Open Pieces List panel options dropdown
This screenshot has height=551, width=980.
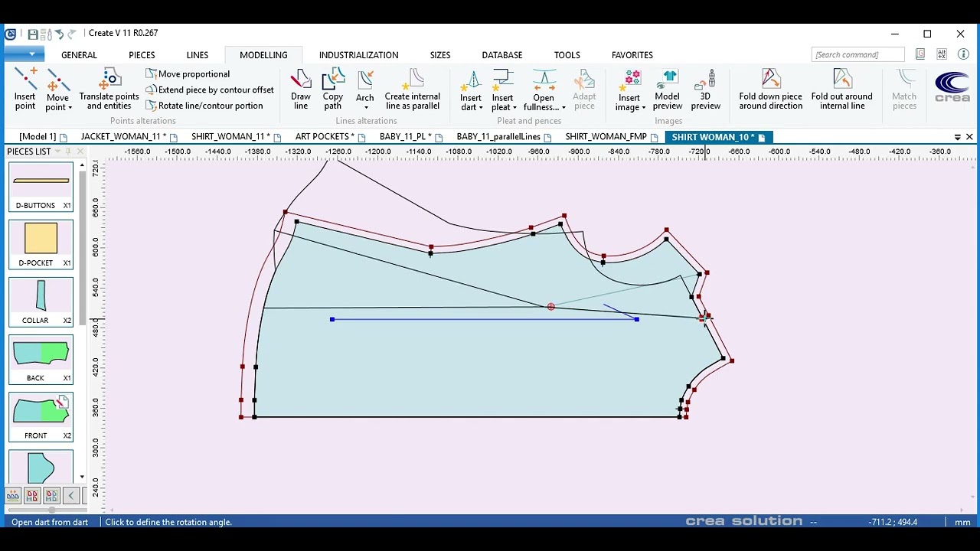(x=57, y=152)
